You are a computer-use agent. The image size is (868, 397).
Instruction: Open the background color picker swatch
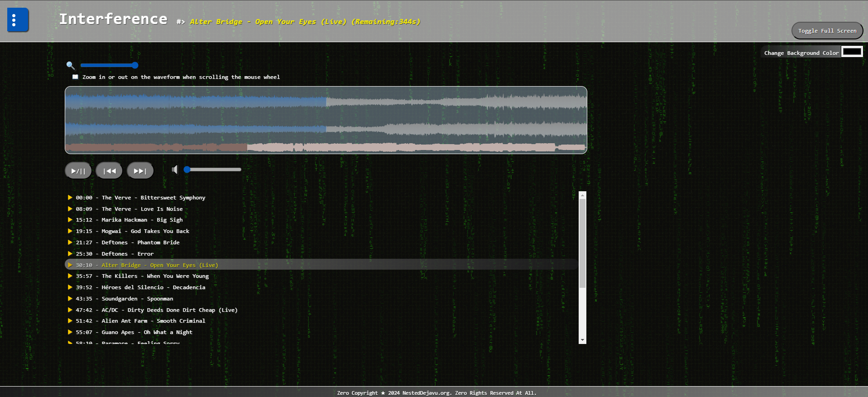point(852,52)
